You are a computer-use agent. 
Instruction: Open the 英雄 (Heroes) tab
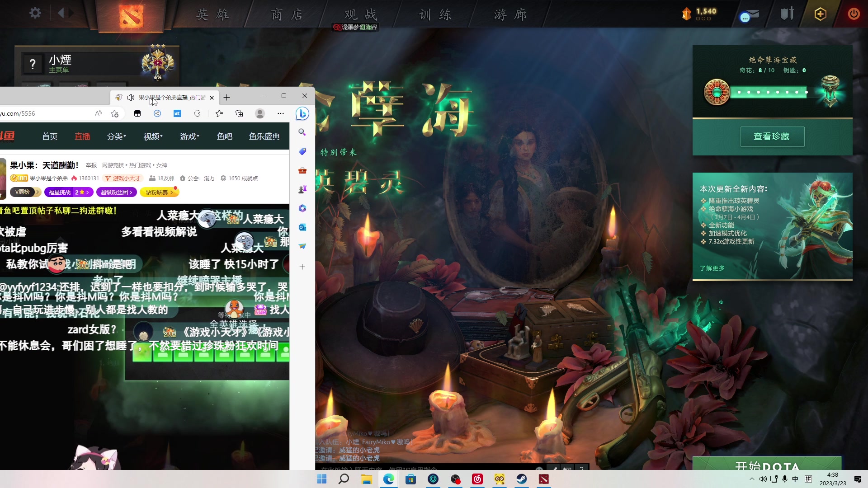pyautogui.click(x=212, y=14)
